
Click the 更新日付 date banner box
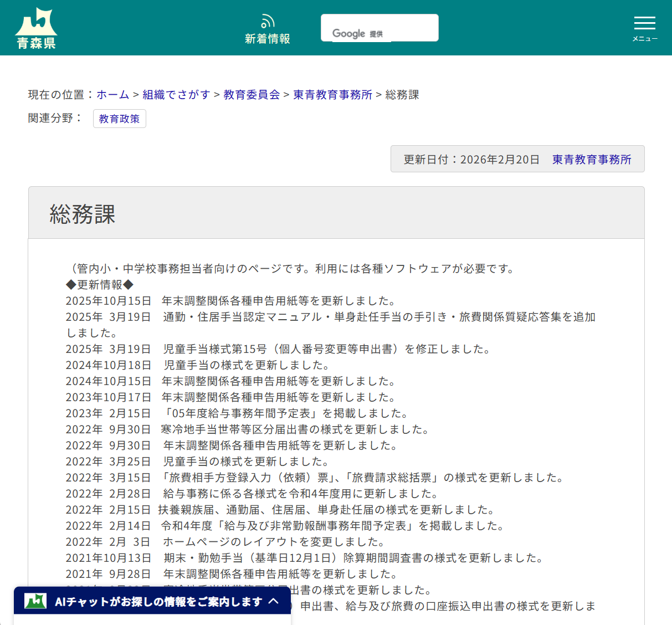coord(470,159)
